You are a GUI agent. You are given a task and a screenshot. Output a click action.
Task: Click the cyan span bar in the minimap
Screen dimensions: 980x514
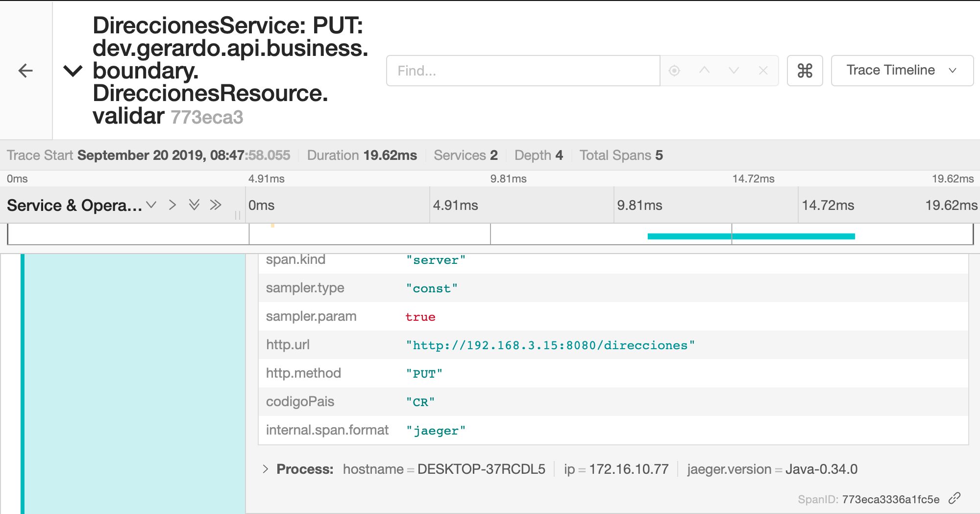click(x=751, y=236)
